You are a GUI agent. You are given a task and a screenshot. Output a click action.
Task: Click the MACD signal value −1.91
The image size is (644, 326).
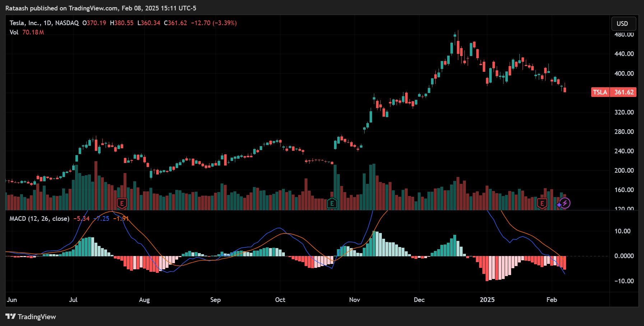pos(121,219)
